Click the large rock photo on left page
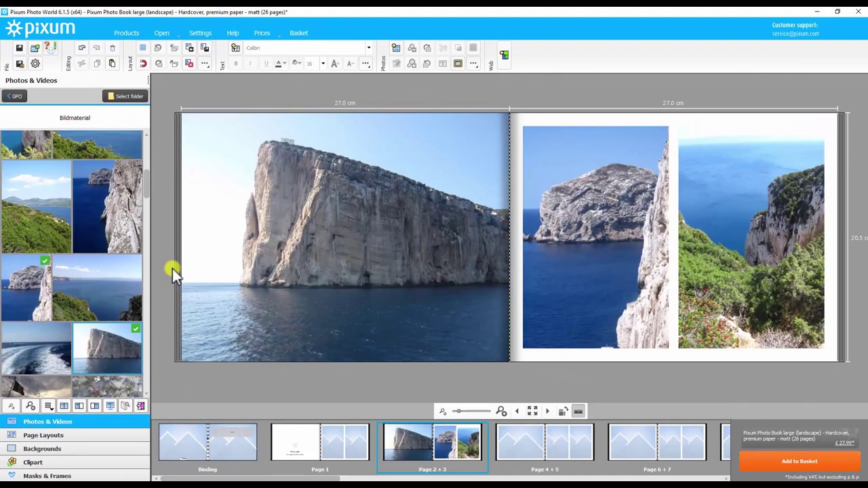 coord(345,237)
